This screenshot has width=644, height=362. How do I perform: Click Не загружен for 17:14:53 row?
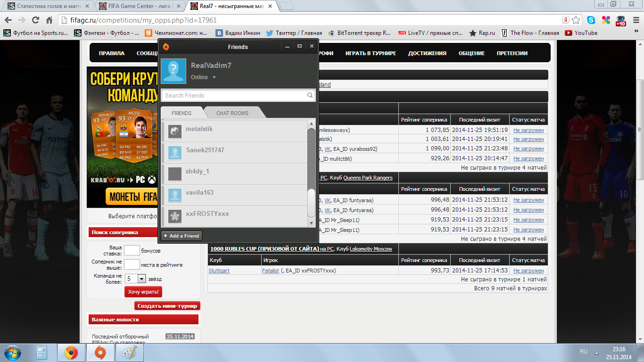pyautogui.click(x=528, y=271)
